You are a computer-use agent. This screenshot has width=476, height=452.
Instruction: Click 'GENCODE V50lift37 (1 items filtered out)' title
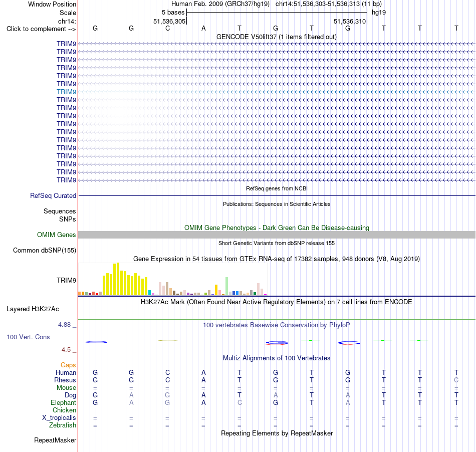(277, 37)
